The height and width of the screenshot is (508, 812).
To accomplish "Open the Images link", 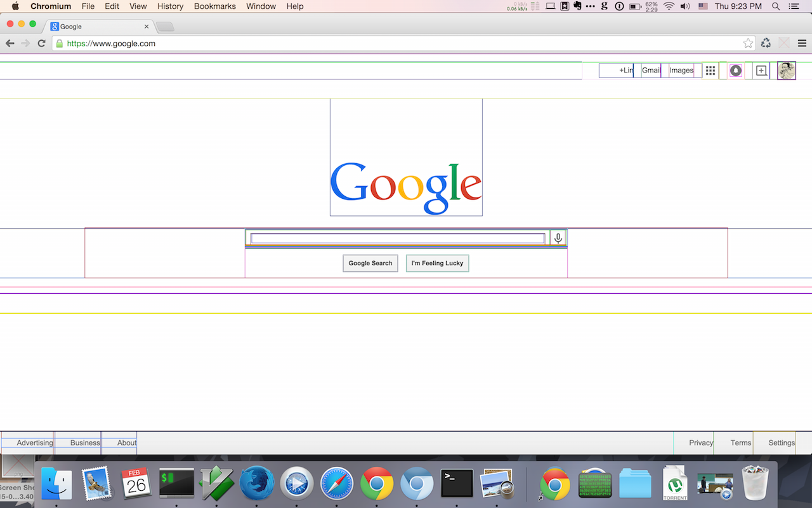I will 682,70.
